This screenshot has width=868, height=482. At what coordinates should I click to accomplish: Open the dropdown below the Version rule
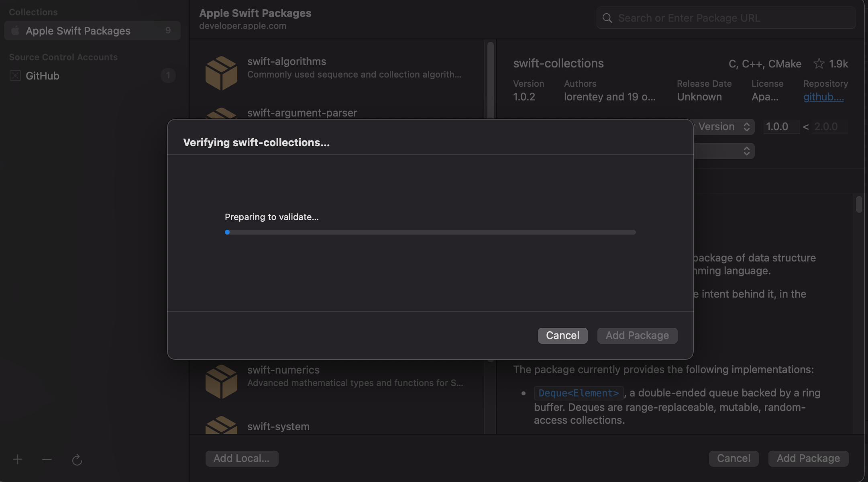[724, 151]
